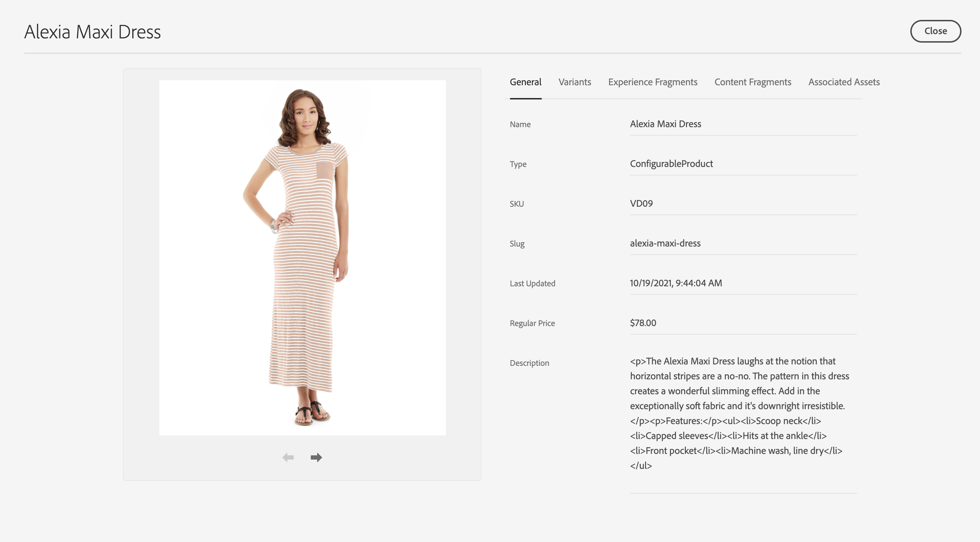Screen dimensions: 980x542
Task: Click the Regular Price label
Action: 532,323
